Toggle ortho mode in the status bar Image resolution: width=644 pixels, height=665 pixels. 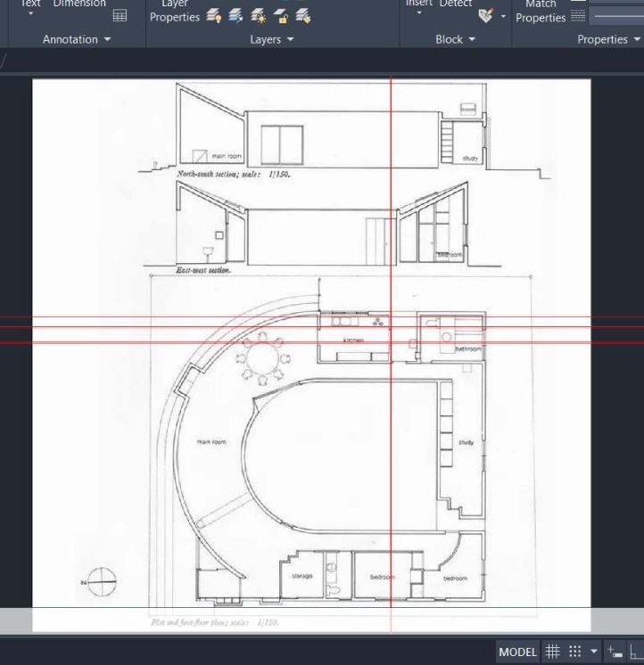pyautogui.click(x=637, y=652)
